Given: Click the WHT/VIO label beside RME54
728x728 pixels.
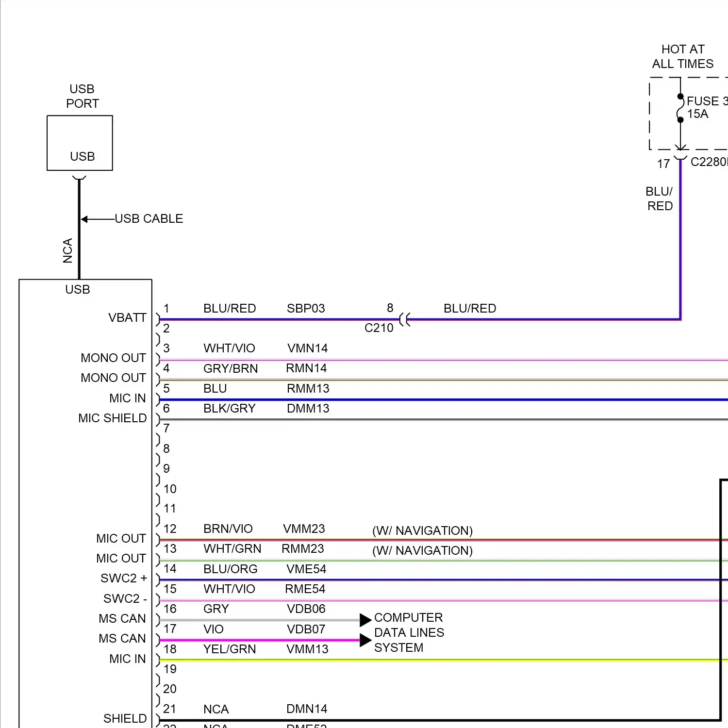Looking at the screenshot, I should pyautogui.click(x=229, y=589).
